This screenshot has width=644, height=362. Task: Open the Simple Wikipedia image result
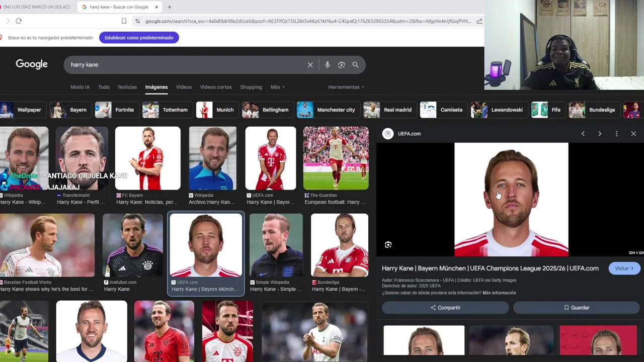[x=276, y=245]
